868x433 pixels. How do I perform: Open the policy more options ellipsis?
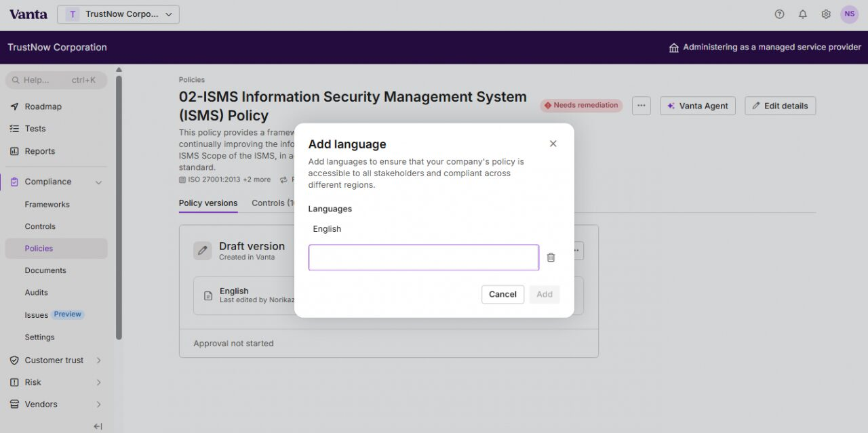tap(641, 106)
